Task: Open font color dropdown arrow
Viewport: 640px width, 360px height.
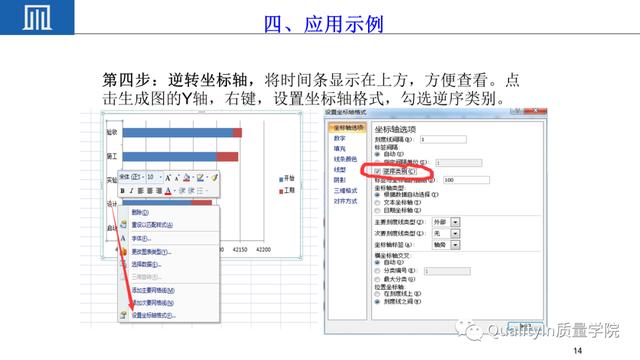Action: [175, 191]
